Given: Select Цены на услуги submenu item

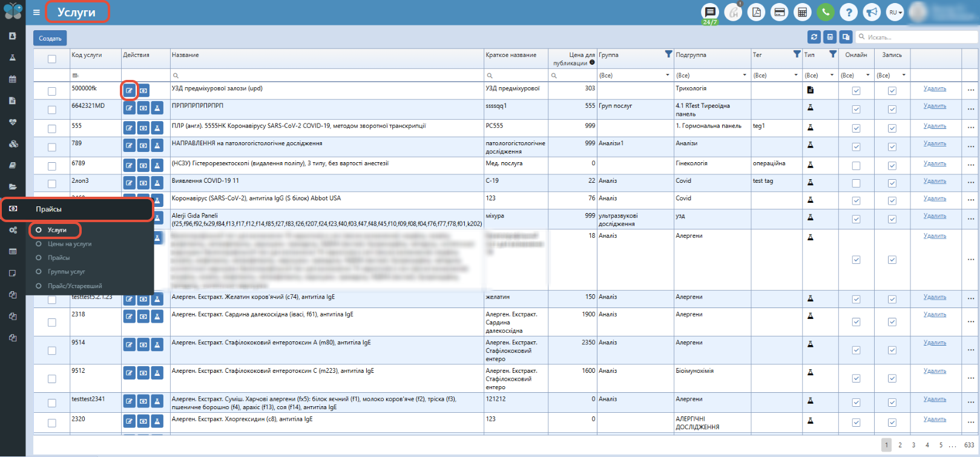Looking at the screenshot, I should pyautogui.click(x=70, y=244).
